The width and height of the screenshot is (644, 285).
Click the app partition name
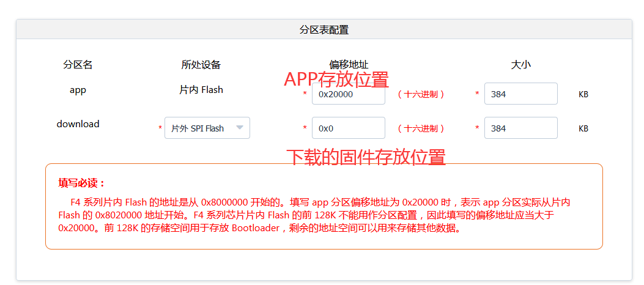coord(78,90)
